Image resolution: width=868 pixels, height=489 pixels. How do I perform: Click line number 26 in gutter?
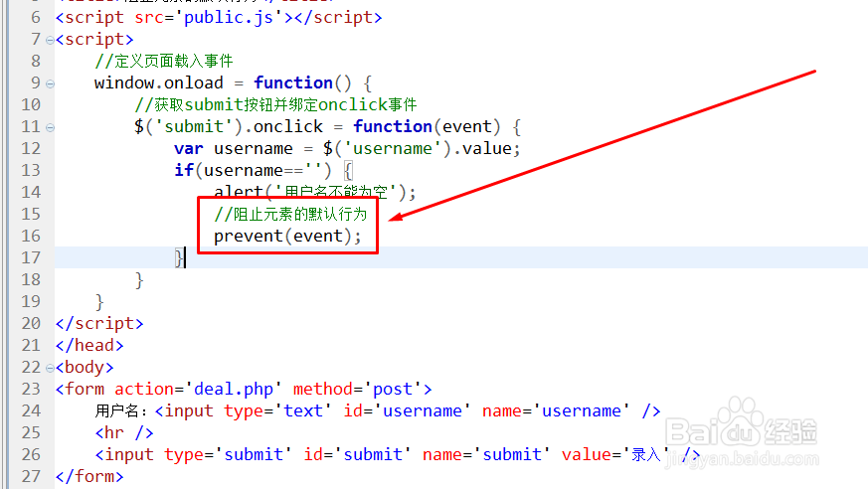point(31,454)
